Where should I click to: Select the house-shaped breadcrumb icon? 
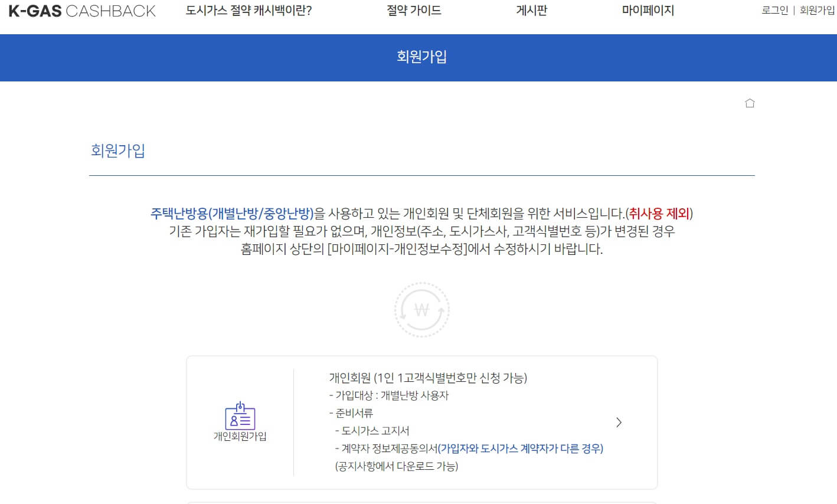(750, 103)
